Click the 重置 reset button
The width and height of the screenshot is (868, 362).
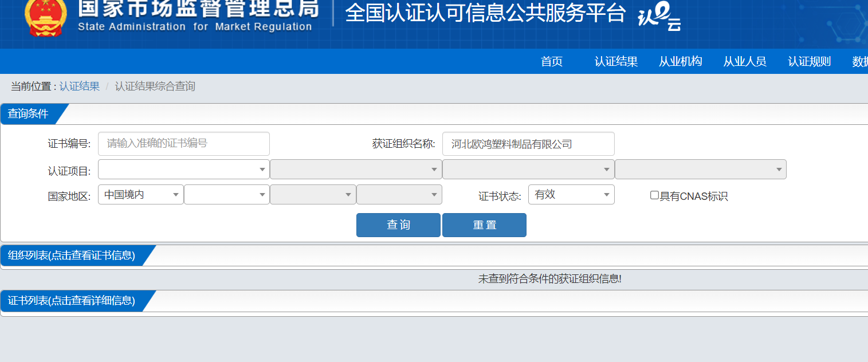pyautogui.click(x=484, y=225)
